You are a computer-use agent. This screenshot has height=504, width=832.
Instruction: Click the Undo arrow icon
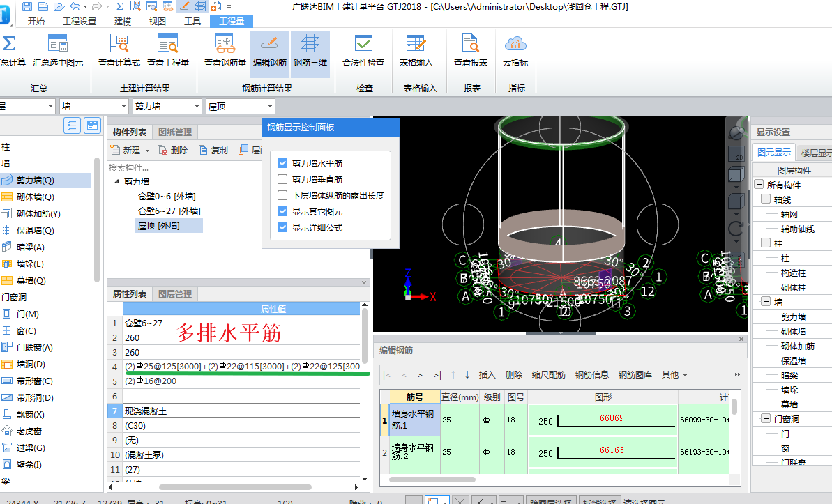(x=75, y=6)
